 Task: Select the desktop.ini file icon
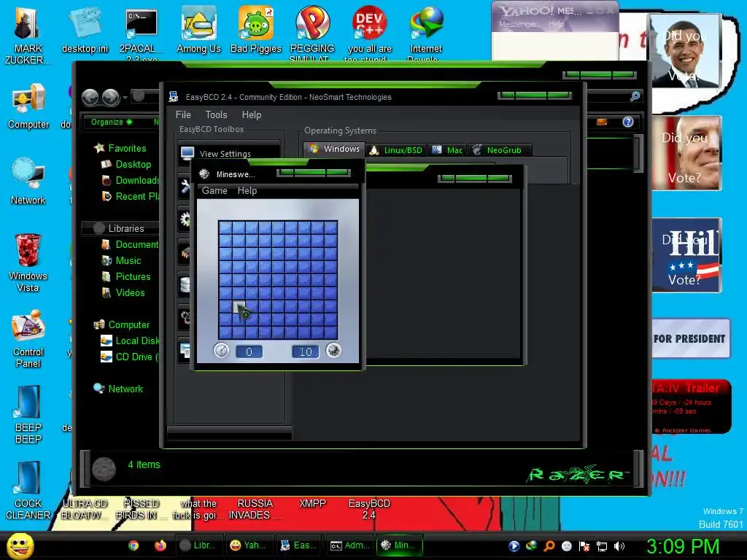[x=85, y=29]
